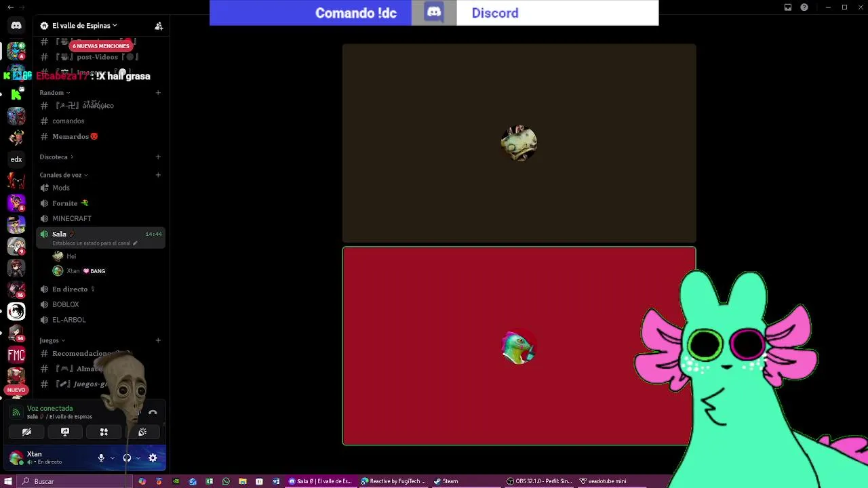Open the NVIDIA taskbar icon
Screen dimensions: 868x488
[x=176, y=481]
